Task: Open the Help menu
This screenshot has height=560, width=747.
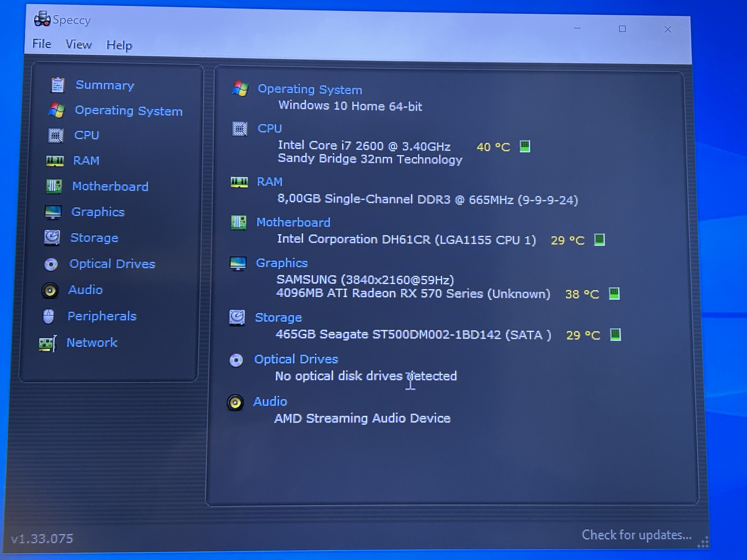Action: coord(119,45)
